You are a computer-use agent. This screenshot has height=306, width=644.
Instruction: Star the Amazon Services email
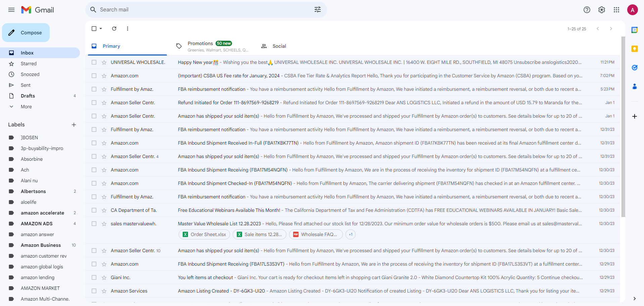pos(104,291)
